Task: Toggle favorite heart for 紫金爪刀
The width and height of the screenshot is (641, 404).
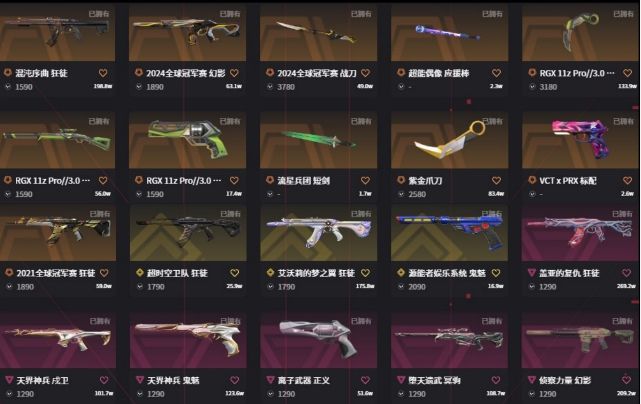Action: tap(496, 180)
